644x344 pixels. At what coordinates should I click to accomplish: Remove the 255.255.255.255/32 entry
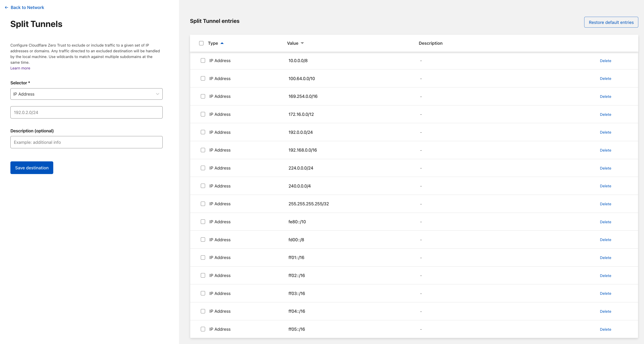point(605,204)
